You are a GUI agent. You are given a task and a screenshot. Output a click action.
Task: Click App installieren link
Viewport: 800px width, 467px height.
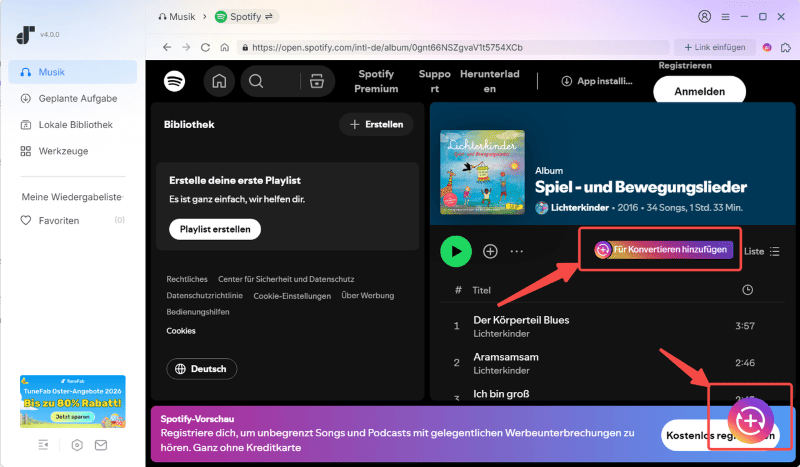(597, 81)
